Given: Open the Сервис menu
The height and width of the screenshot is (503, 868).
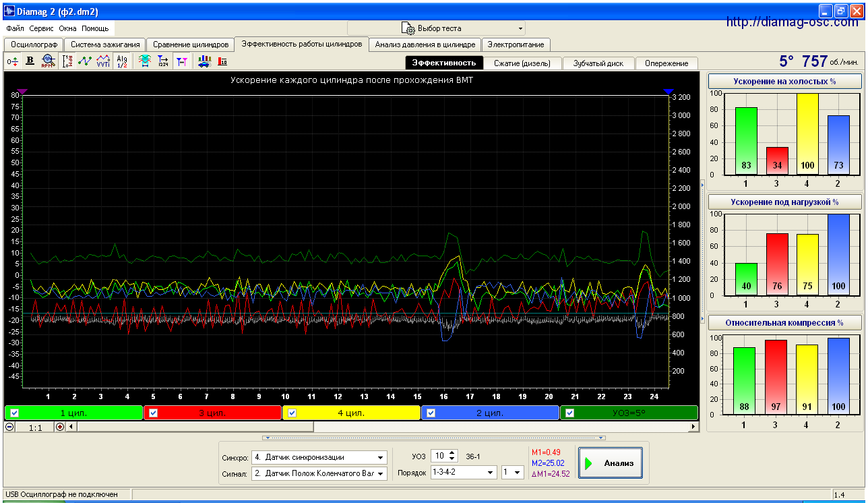Looking at the screenshot, I should [x=42, y=28].
